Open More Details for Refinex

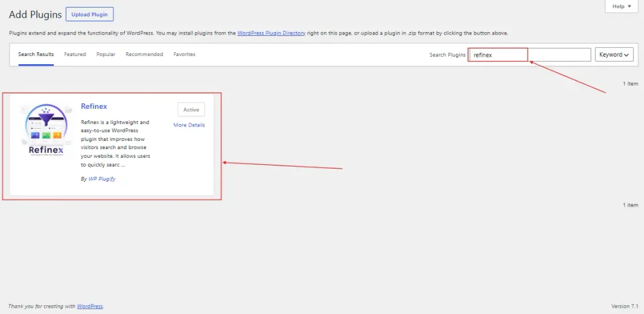point(189,125)
